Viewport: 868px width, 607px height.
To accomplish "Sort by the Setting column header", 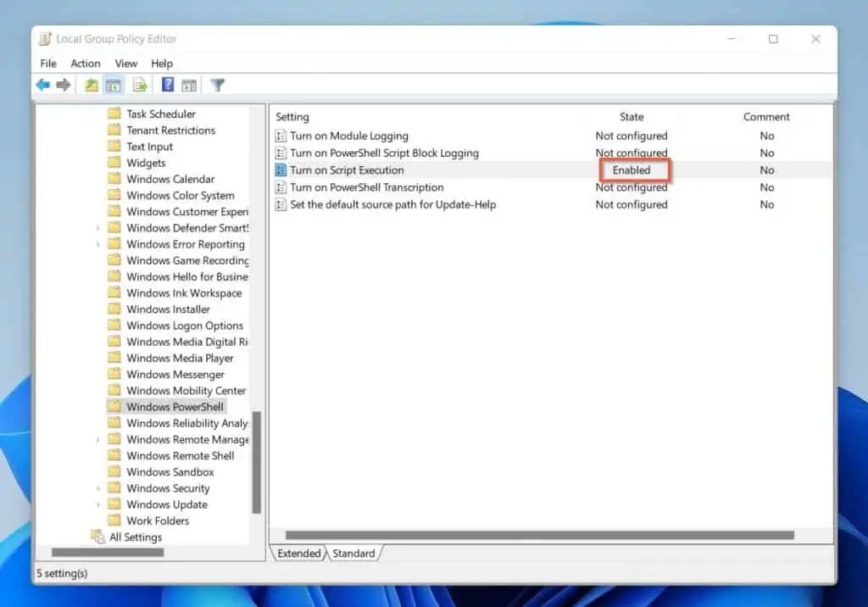I will click(292, 117).
